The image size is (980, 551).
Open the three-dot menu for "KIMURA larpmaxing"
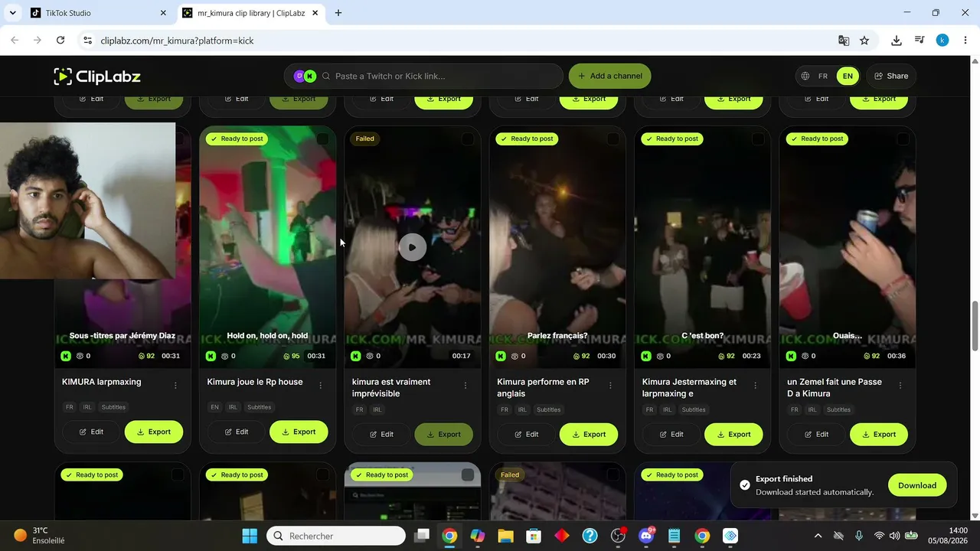click(x=175, y=386)
